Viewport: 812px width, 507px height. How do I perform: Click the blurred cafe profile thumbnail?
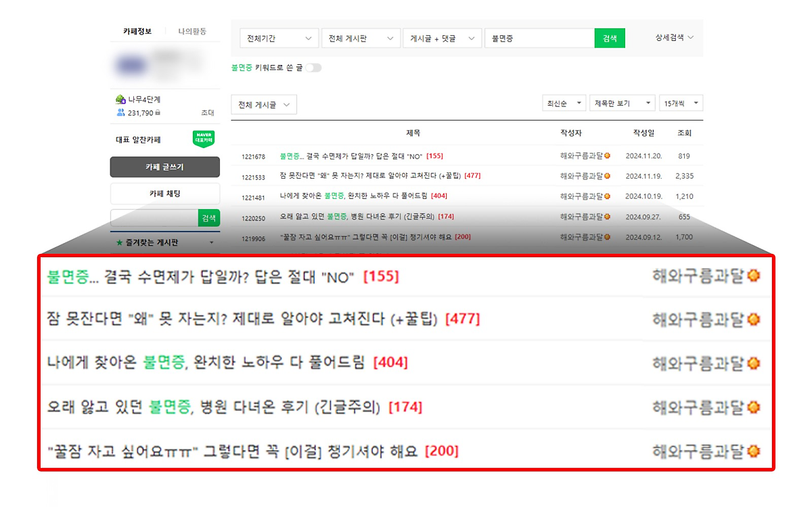pos(132,66)
